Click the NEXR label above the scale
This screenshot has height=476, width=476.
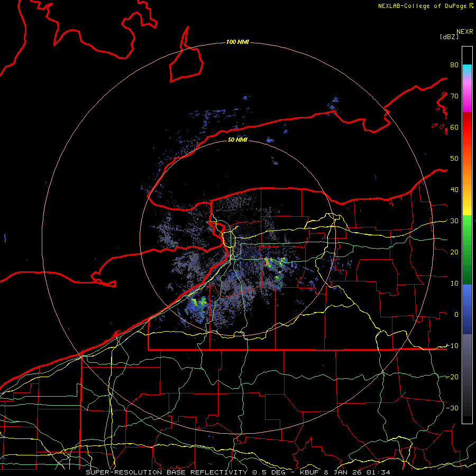[x=464, y=32]
